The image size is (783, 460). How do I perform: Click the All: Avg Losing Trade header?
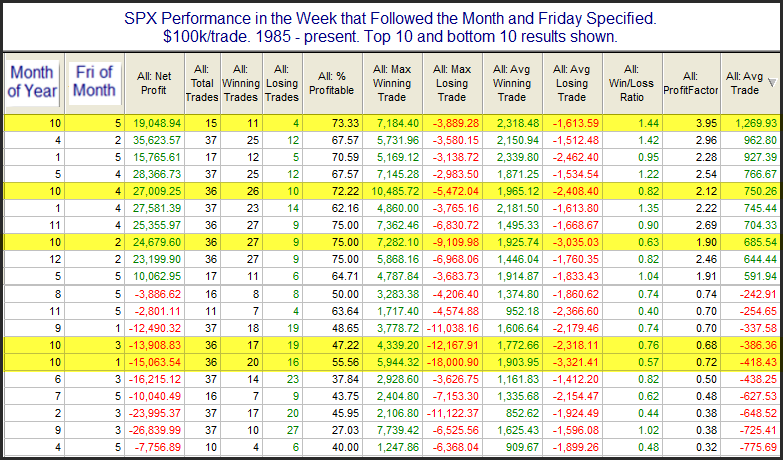[572, 83]
